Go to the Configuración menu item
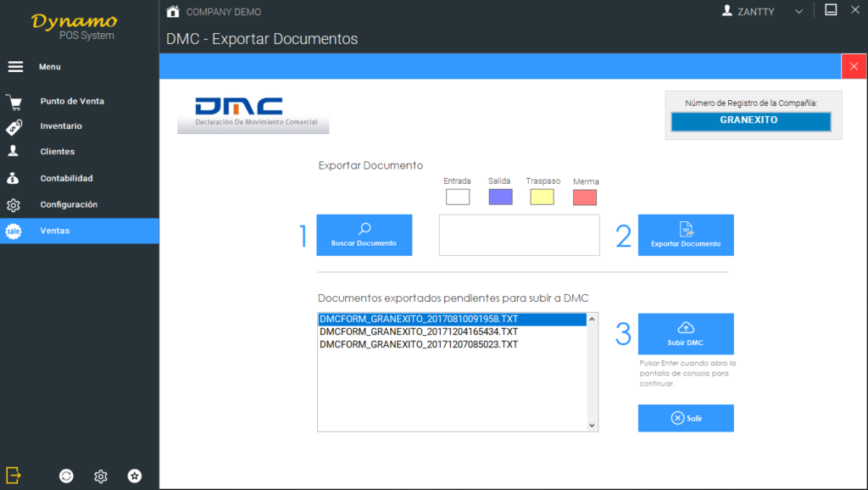Screen dimensions: 868x490 69,205
